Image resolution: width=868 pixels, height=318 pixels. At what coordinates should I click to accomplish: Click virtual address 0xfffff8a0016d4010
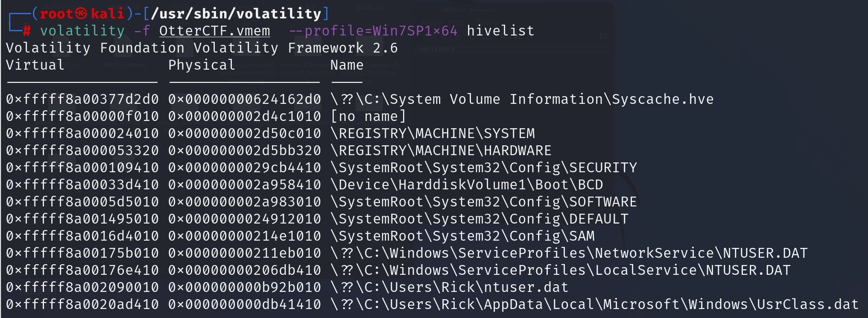[82, 236]
